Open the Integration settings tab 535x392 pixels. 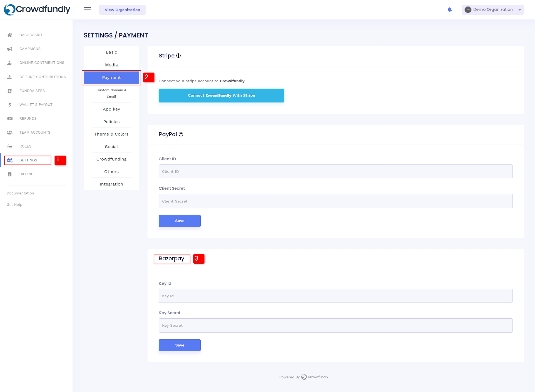(111, 184)
